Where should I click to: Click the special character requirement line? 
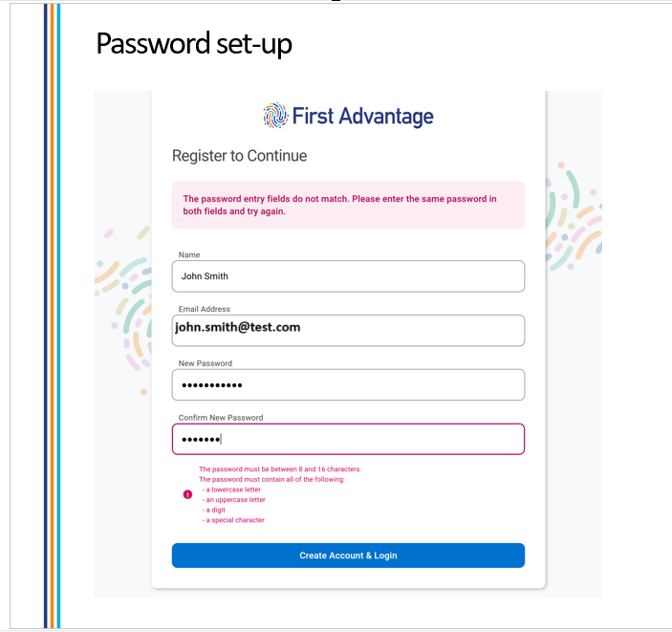coord(235,520)
